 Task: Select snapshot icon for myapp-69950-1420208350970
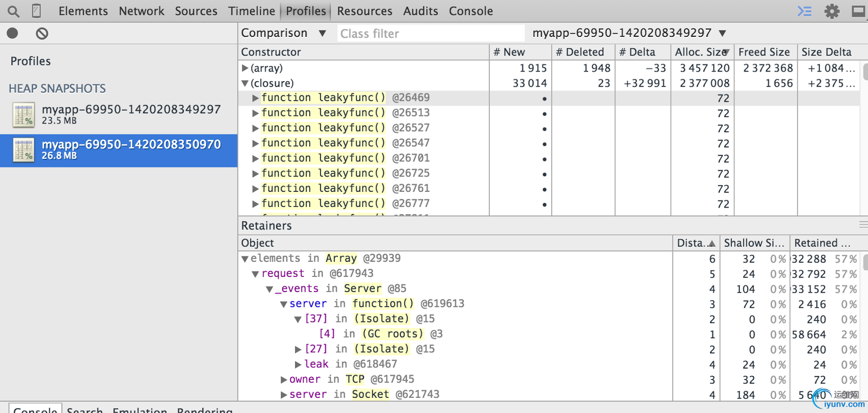tap(24, 150)
